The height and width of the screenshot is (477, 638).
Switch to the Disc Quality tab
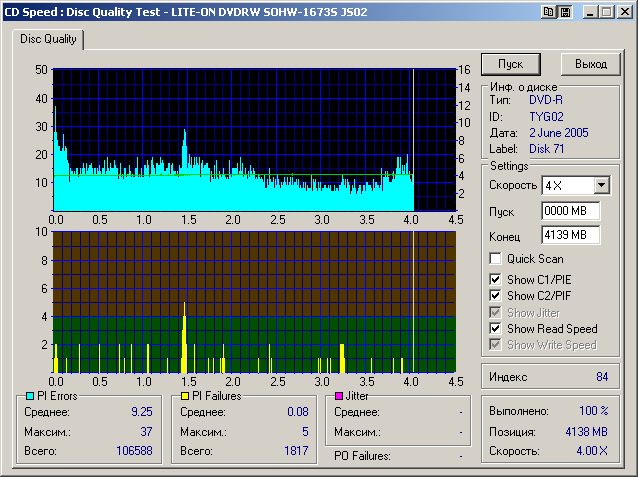click(x=48, y=39)
